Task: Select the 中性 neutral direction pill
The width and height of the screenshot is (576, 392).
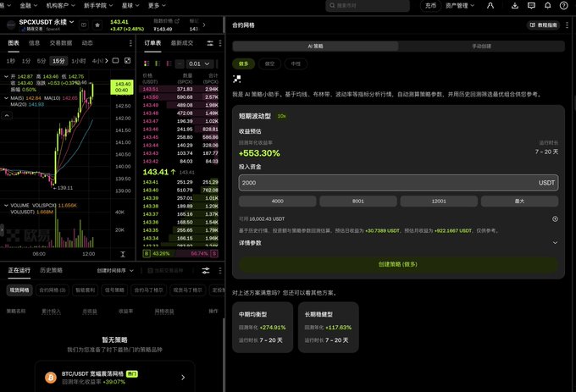Action: [296, 63]
